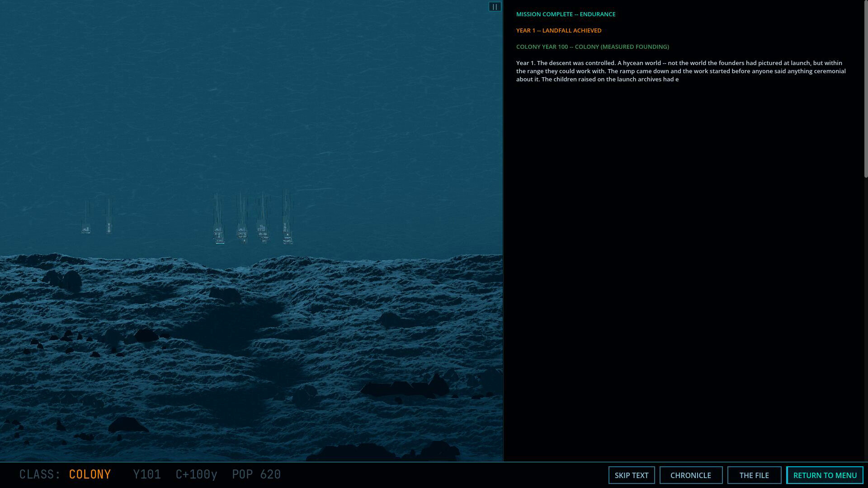868x488 pixels.
Task: Click the pause icon above the ocean view
Action: point(495,7)
